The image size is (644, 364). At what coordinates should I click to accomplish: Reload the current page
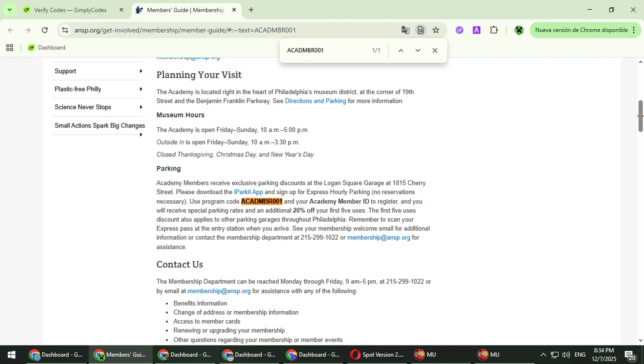coord(45,30)
